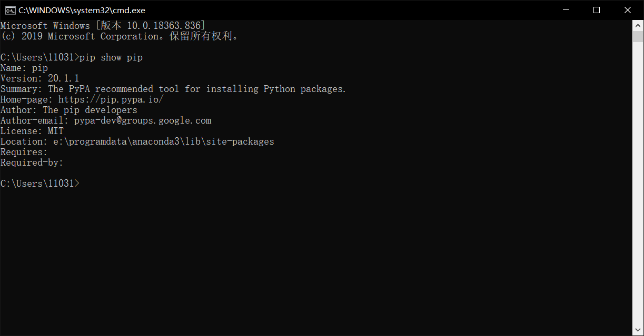Click the Microsoft Windows version header line
The width and height of the screenshot is (644, 336).
tap(103, 26)
